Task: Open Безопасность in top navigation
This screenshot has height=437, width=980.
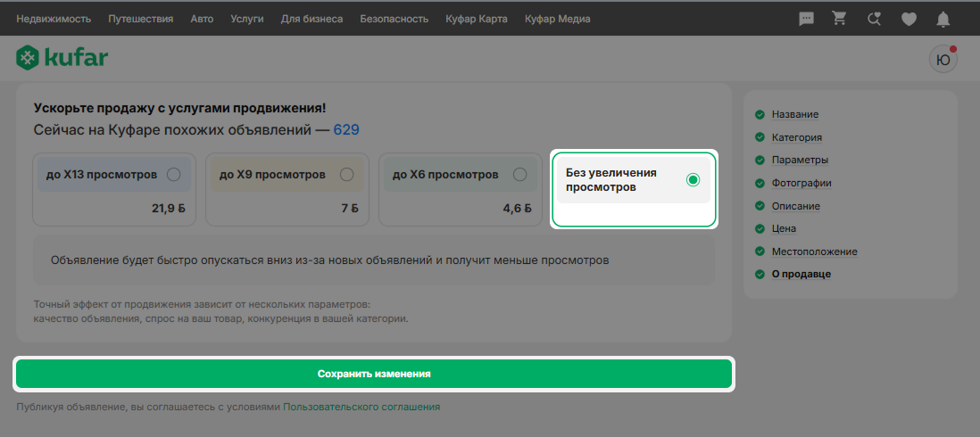Action: point(394,19)
